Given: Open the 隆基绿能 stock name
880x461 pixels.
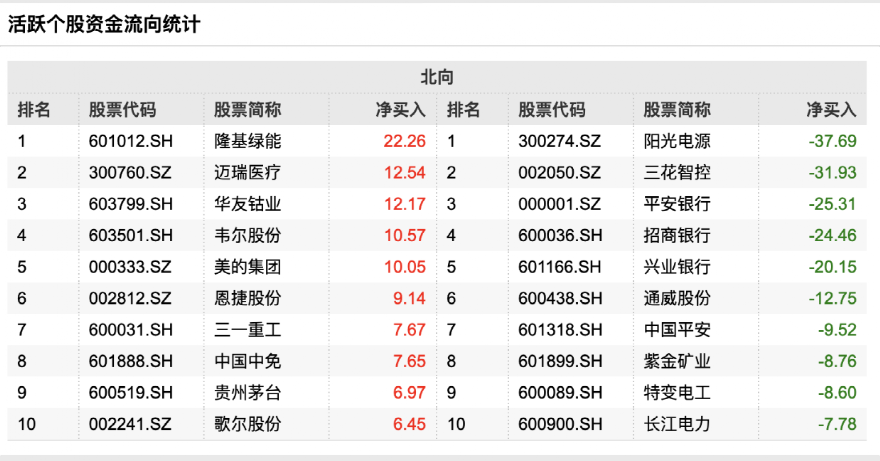Looking at the screenshot, I should coord(248,141).
